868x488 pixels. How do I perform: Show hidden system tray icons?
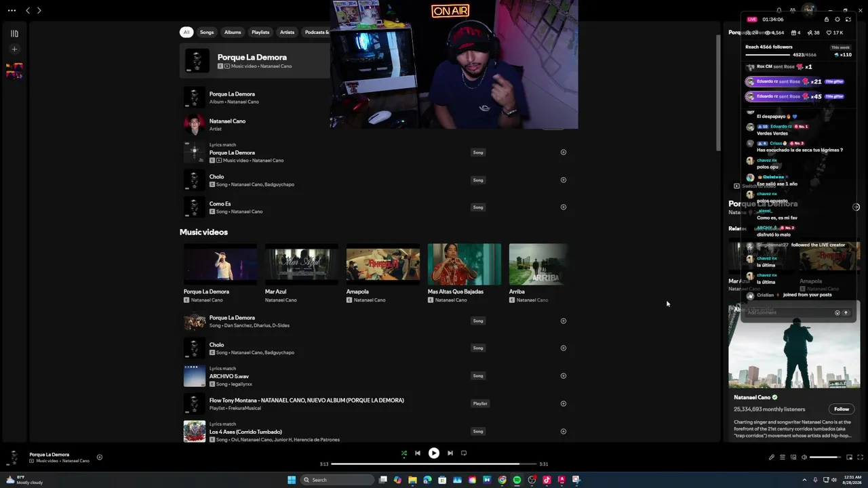(x=804, y=480)
